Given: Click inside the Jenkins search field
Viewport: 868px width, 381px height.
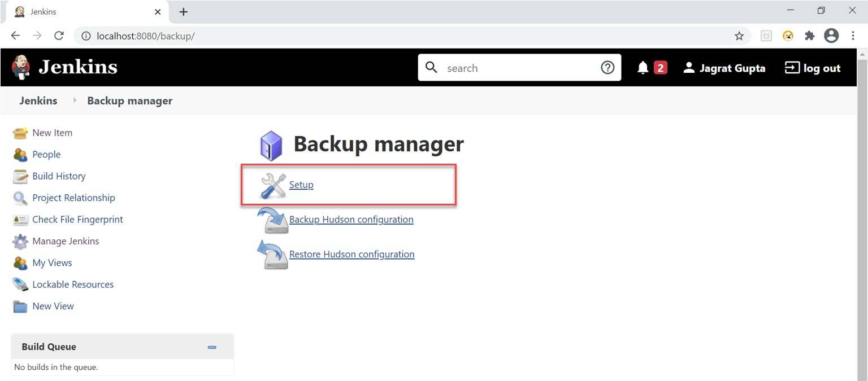Looking at the screenshot, I should [509, 67].
